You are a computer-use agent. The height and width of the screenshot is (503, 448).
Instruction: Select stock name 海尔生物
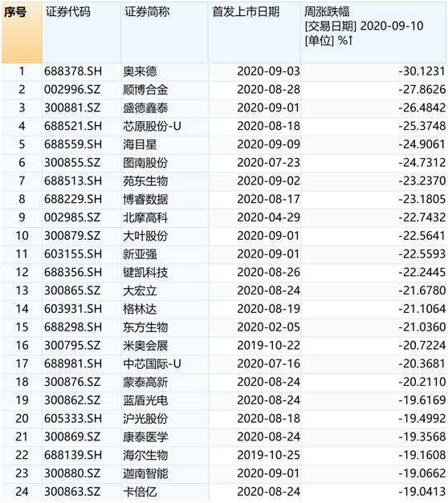pos(145,456)
